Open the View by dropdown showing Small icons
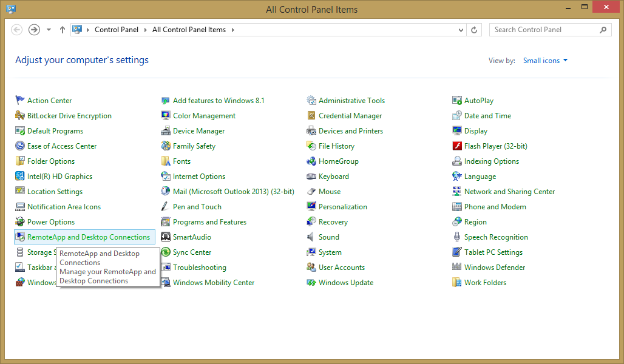 tap(544, 60)
